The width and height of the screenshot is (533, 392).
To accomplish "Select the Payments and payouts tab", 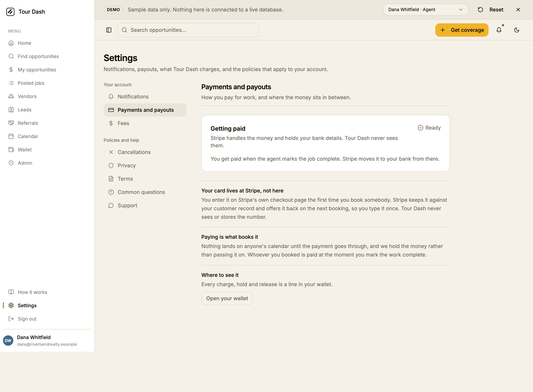I will click(145, 110).
